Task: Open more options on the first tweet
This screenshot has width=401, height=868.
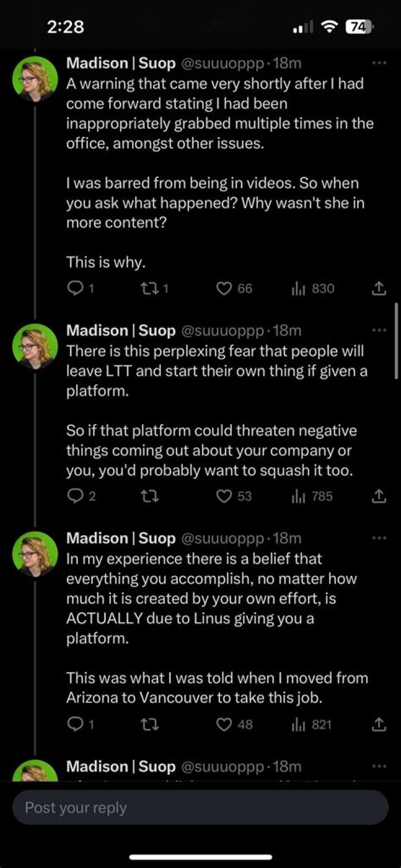Action: pyautogui.click(x=379, y=64)
